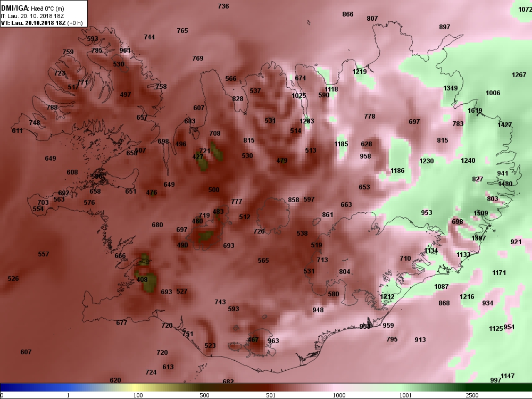
Task: Click the map value '677'
Action: (x=121, y=323)
